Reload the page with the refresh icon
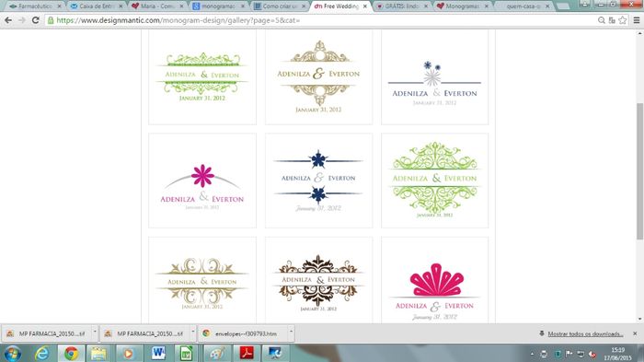The image size is (644, 362). [x=36, y=20]
